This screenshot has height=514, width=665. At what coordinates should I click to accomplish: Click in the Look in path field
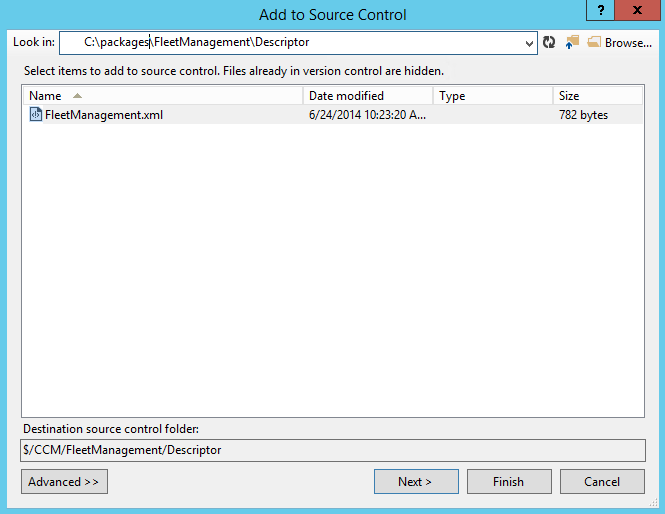[300, 43]
